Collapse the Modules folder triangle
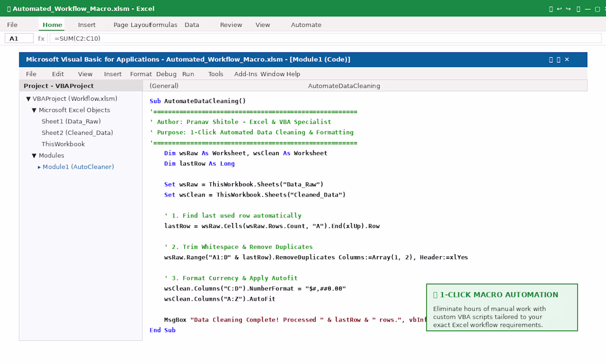This screenshot has width=606, height=364. tap(34, 156)
